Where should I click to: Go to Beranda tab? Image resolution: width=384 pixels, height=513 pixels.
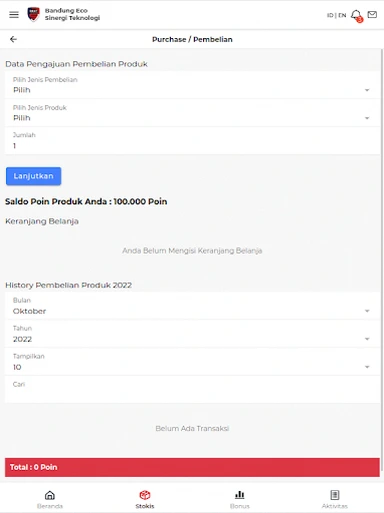click(x=50, y=499)
